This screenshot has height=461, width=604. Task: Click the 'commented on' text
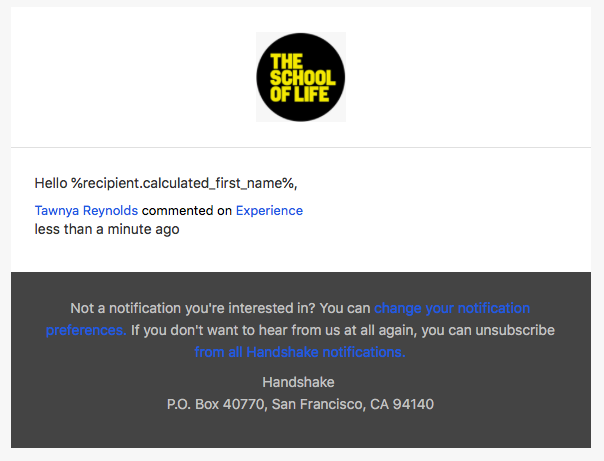click(187, 211)
